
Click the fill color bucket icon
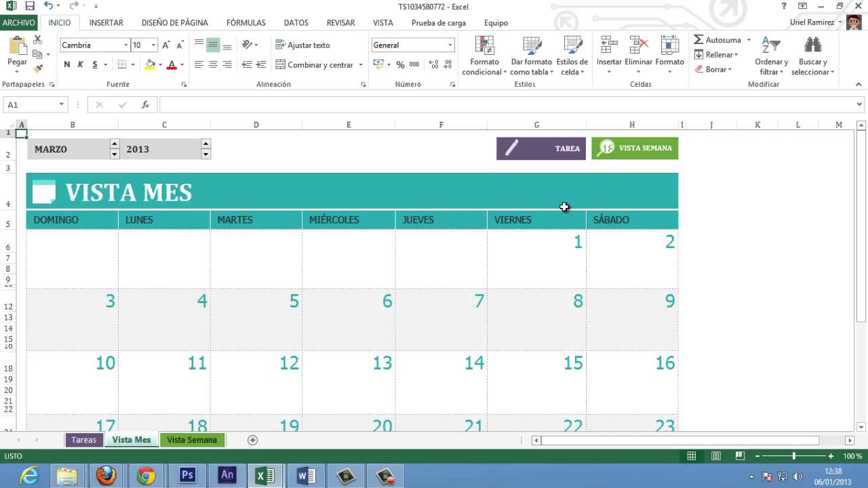[x=151, y=64]
